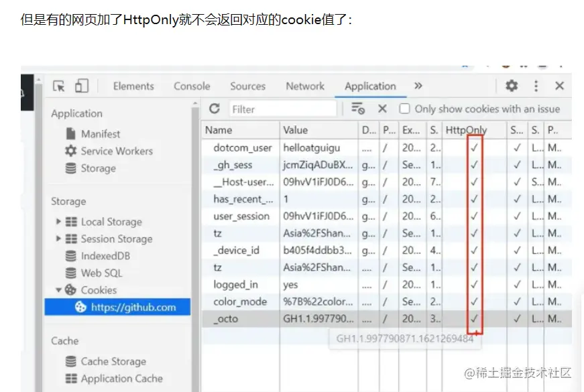Switch to the Console tab
The image size is (584, 392).
192,86
